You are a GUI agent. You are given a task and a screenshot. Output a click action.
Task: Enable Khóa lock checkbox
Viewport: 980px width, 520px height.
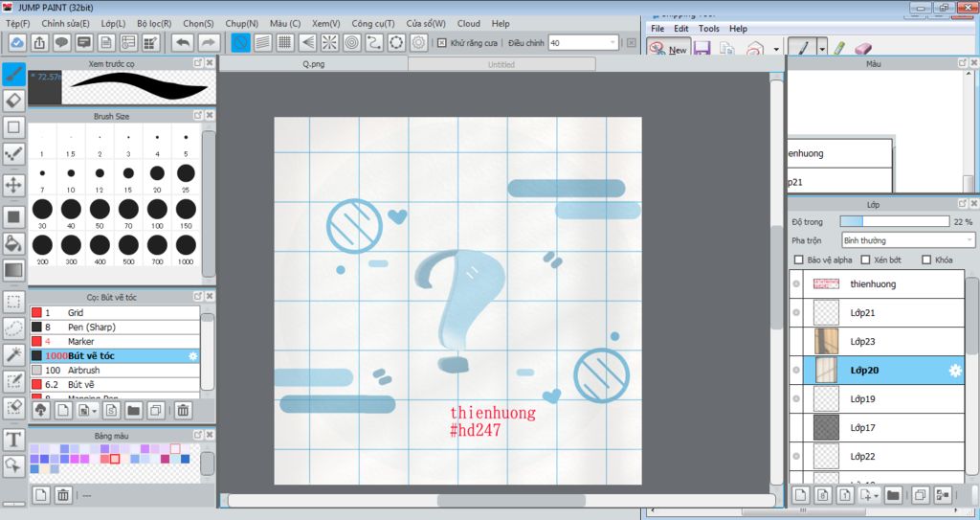(926, 260)
